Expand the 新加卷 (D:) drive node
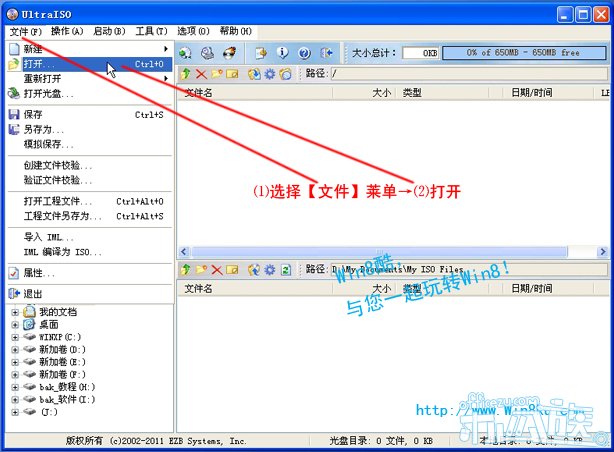This screenshot has height=452, width=614. tap(15, 350)
